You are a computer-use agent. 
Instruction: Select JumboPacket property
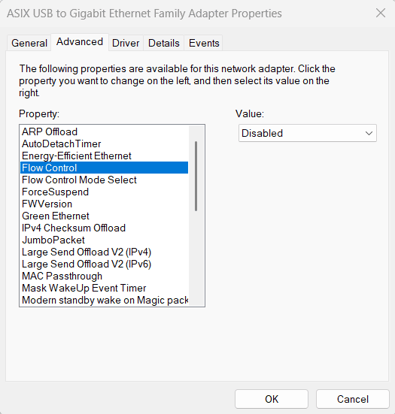tap(104, 240)
